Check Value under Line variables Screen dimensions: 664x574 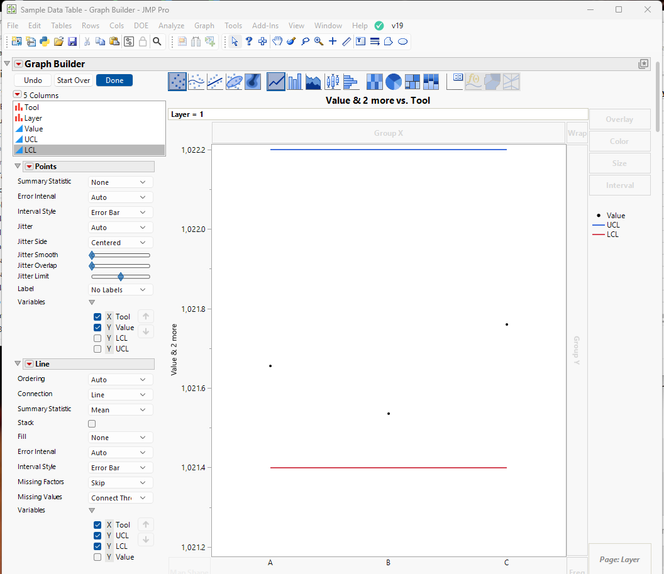98,557
